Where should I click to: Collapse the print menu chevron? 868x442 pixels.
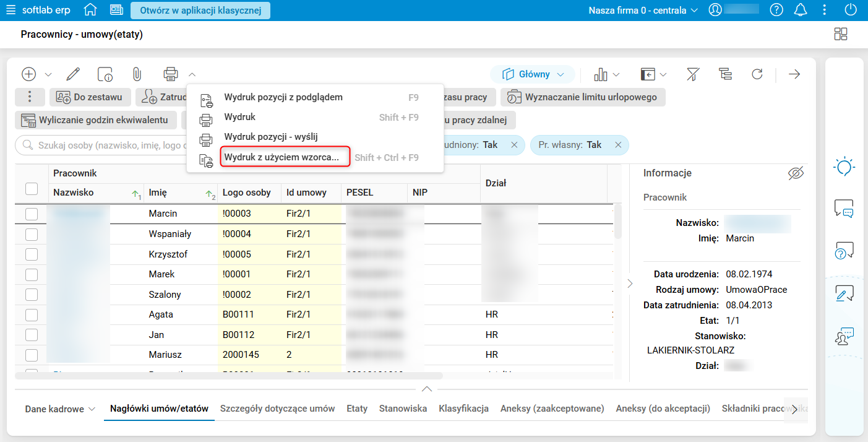coord(192,74)
